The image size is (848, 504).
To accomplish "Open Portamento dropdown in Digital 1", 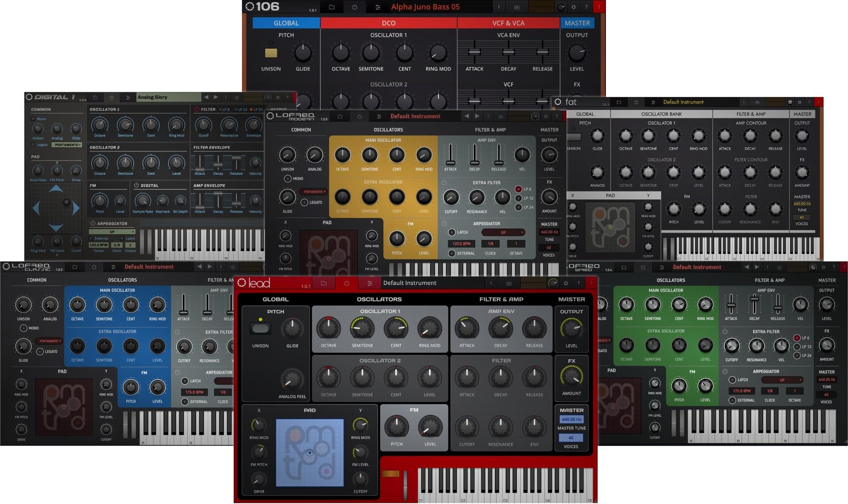I will point(67,145).
